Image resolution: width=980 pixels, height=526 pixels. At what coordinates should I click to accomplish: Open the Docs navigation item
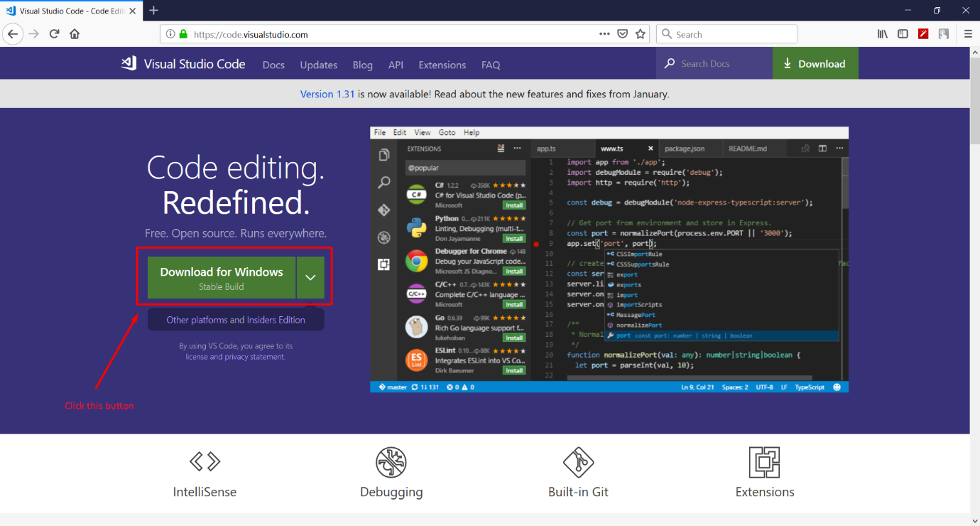point(273,65)
